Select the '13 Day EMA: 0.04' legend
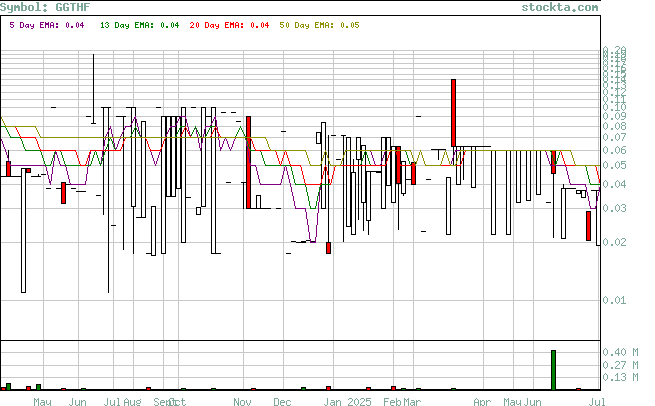Image resolution: width=655 pixels, height=406 pixels. pos(140,25)
